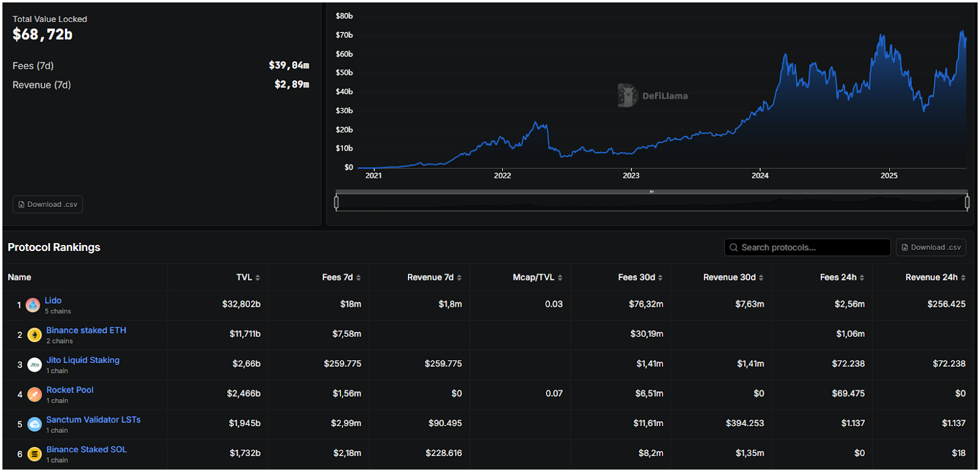Screen dimensions: 980x472
Task: Click the Rocket Pool logo icon
Action: click(34, 394)
